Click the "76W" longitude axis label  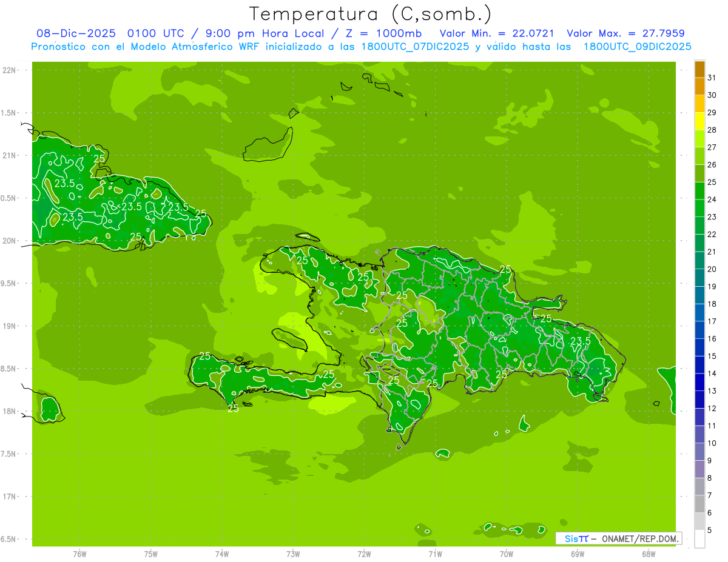[79, 554]
